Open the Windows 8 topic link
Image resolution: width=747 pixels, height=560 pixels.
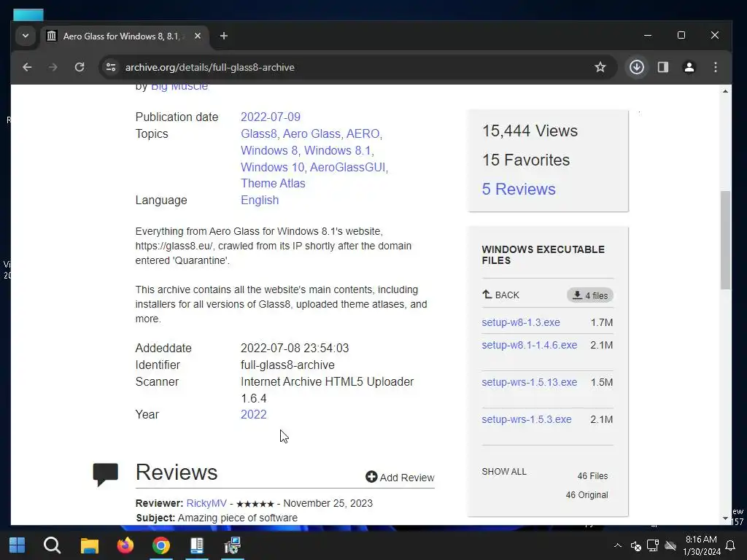coord(268,150)
